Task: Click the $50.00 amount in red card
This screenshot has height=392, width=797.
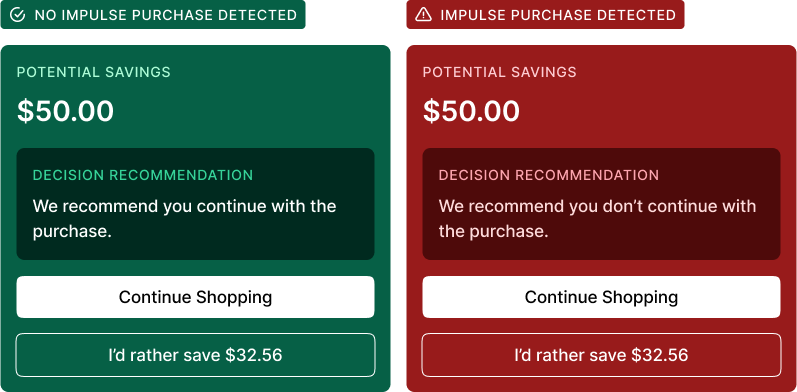Action: [472, 111]
